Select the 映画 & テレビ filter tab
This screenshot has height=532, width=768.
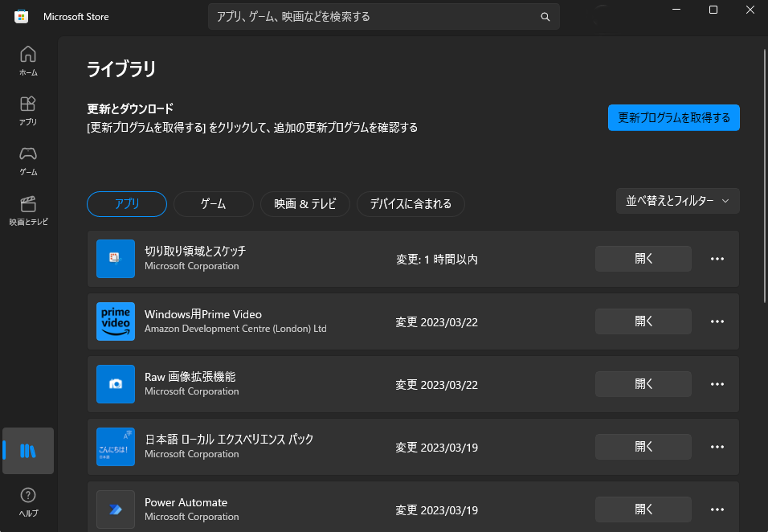click(304, 204)
